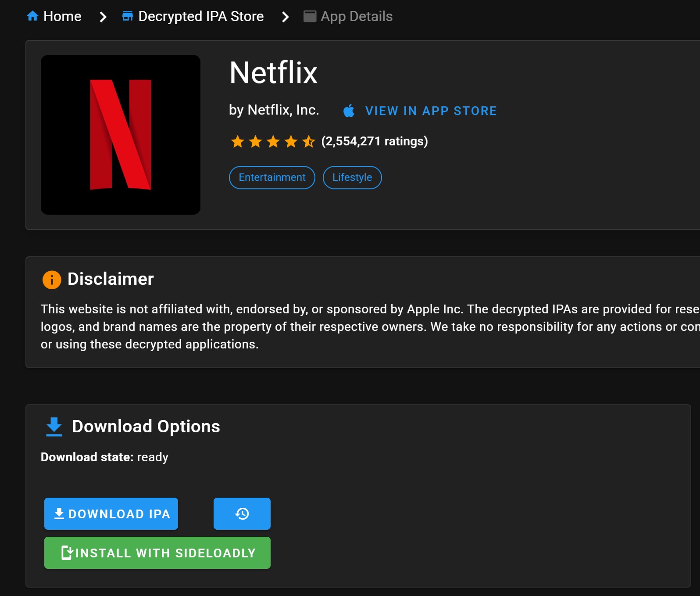This screenshot has width=700, height=596.
Task: Click the blue download arrow icon by Download Options
Action: point(54,427)
